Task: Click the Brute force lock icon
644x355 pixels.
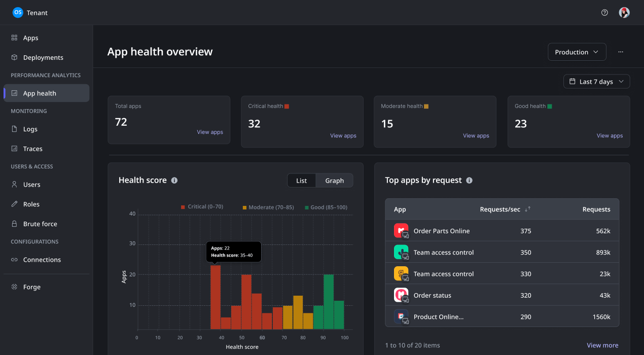Action: click(14, 224)
